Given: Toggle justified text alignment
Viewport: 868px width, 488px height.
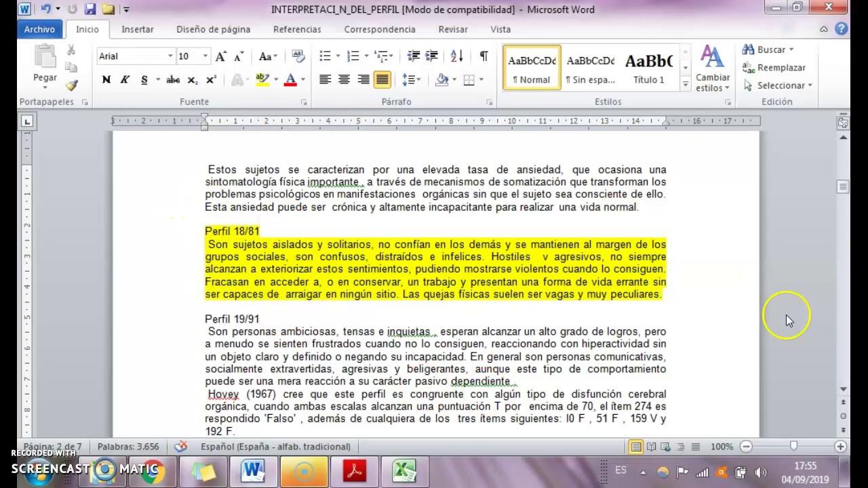Looking at the screenshot, I should pos(382,80).
